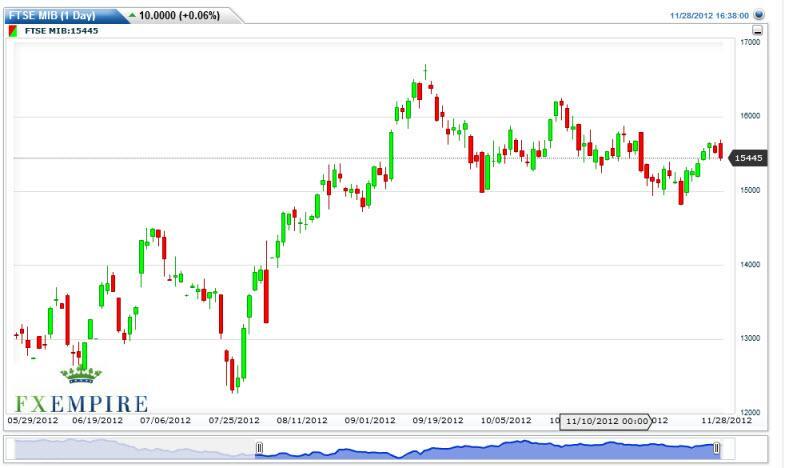Click the 05/29/2012 date axis label
The height and width of the screenshot is (468, 786).
pos(31,421)
